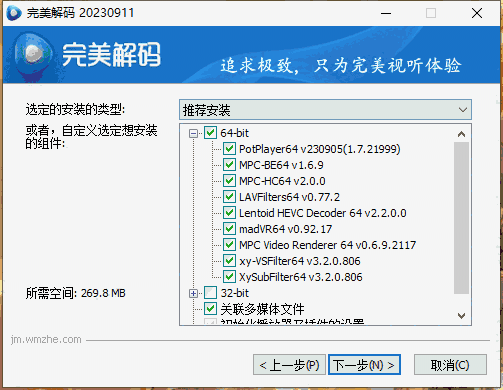Click the component list scrollbar thumb
This screenshot has height=390, width=503.
pyautogui.click(x=462, y=218)
